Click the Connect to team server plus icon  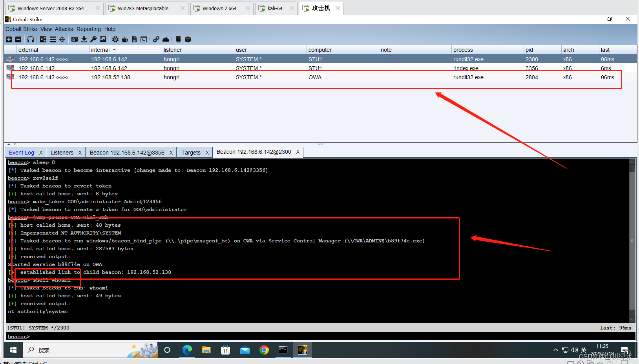[9, 39]
